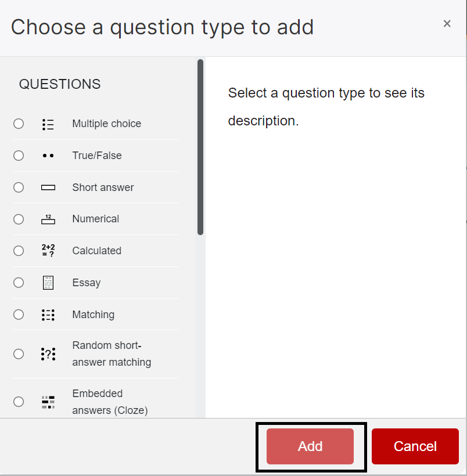Click the Embedded answers (Cloze) icon
The width and height of the screenshot is (467, 476).
click(48, 402)
